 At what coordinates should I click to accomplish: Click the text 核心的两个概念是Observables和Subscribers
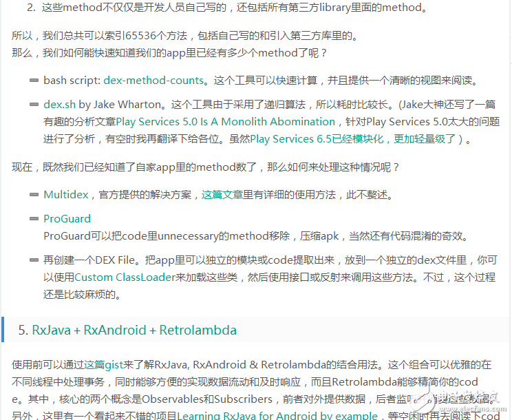166,399
